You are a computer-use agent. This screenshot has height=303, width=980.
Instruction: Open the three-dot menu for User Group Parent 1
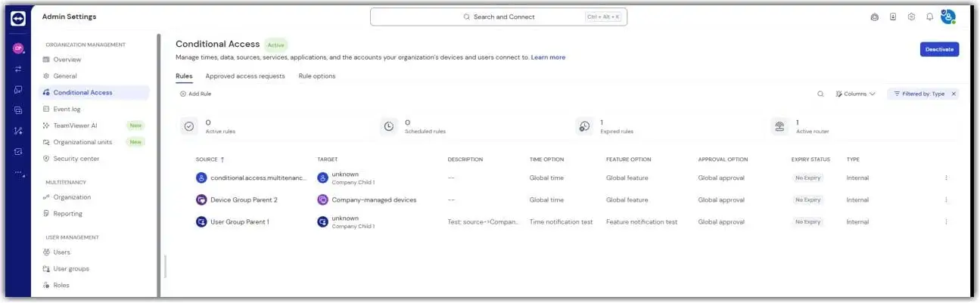[x=946, y=222]
